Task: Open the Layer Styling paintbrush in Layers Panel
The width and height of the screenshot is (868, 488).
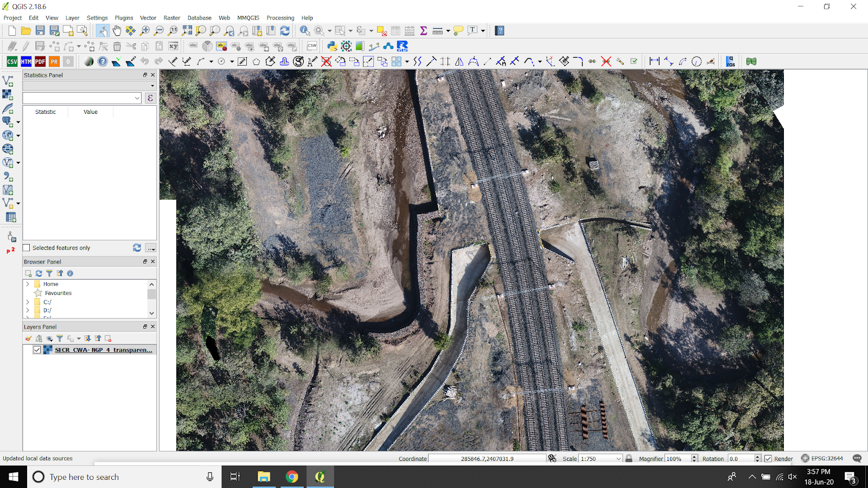Action: tap(28, 338)
